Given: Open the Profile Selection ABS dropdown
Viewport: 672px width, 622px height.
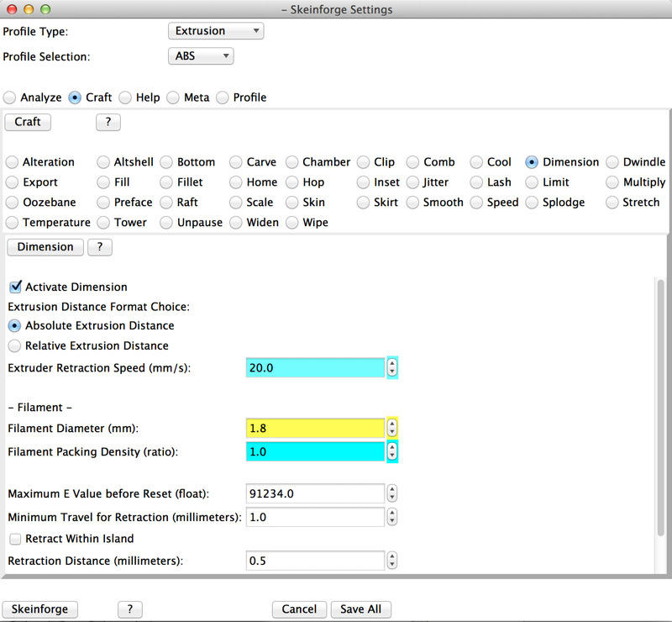Looking at the screenshot, I should click(201, 56).
